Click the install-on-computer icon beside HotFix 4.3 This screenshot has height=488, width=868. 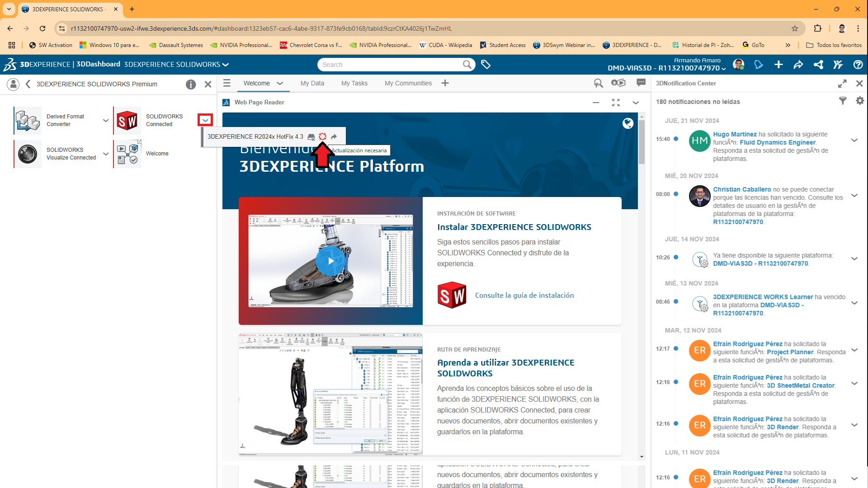point(311,137)
